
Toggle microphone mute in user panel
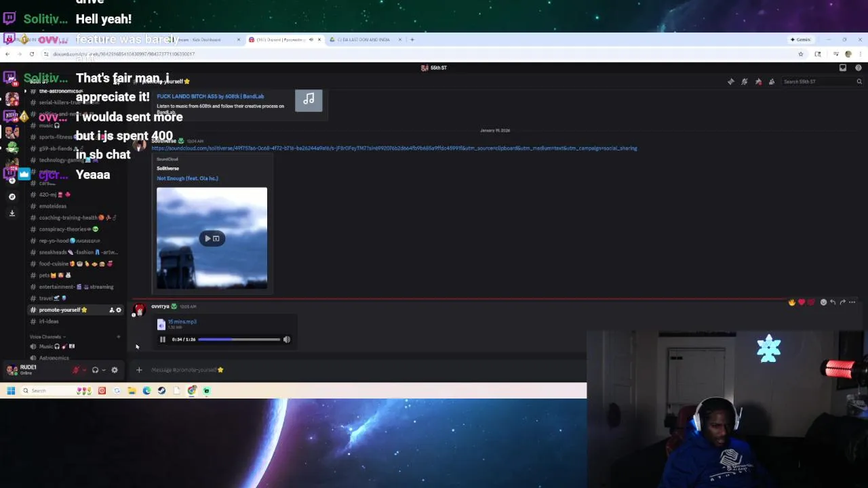point(76,370)
